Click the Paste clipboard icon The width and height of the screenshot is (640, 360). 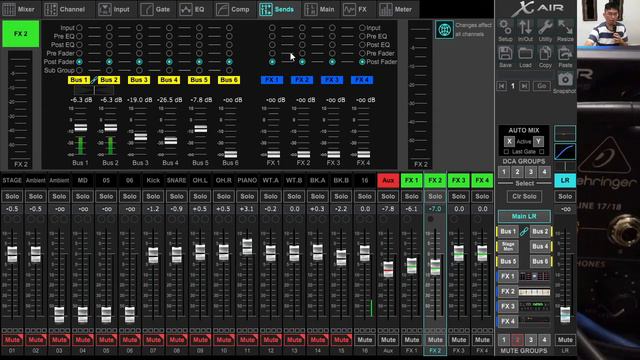565,54
